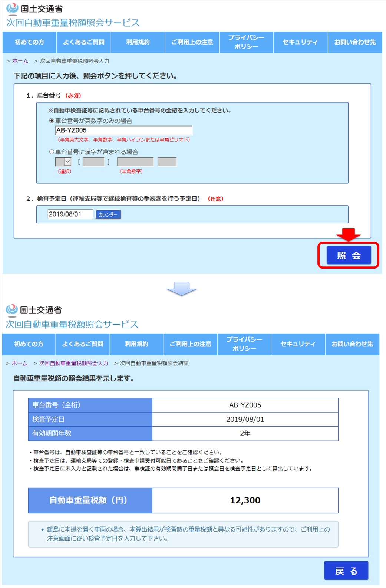Select radio for 車台番号が英数字のみの場合

click(52, 121)
